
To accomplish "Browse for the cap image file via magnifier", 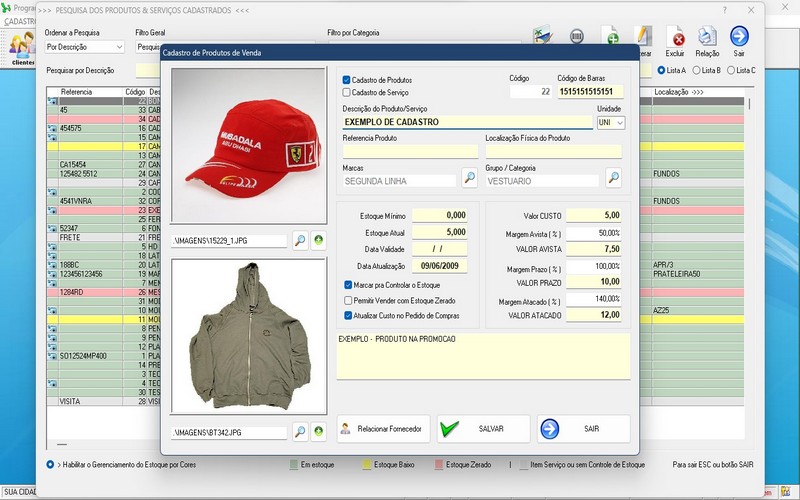I will [300, 240].
